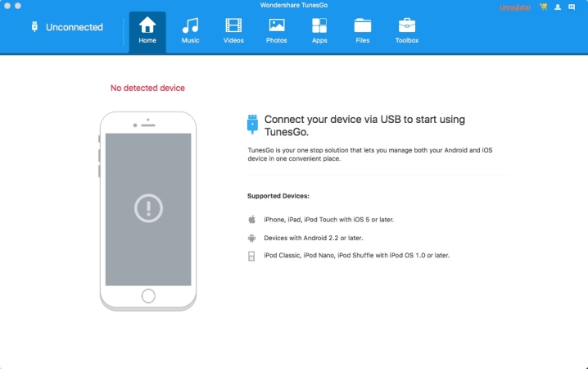This screenshot has height=369, width=588.
Task: Click the Apple logo icon
Action: click(252, 219)
